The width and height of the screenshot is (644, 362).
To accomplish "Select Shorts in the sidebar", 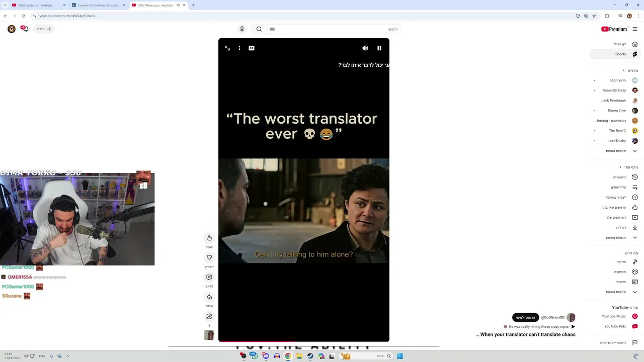I will click(x=615, y=54).
